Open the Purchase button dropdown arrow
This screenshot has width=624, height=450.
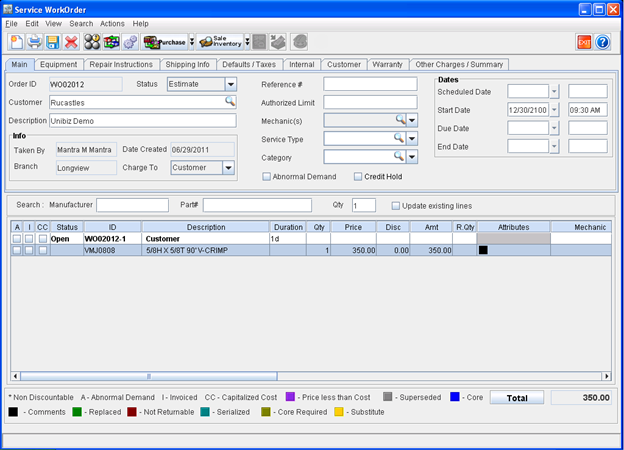click(x=191, y=42)
